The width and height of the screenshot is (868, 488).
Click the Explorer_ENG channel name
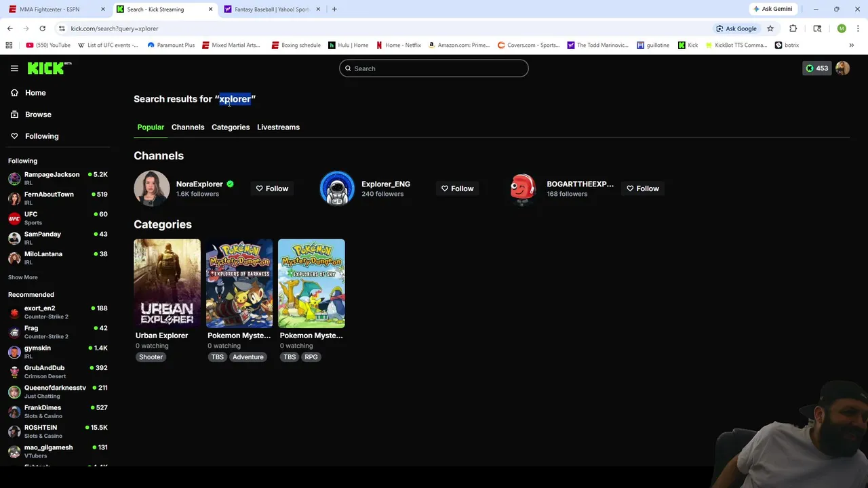point(386,184)
